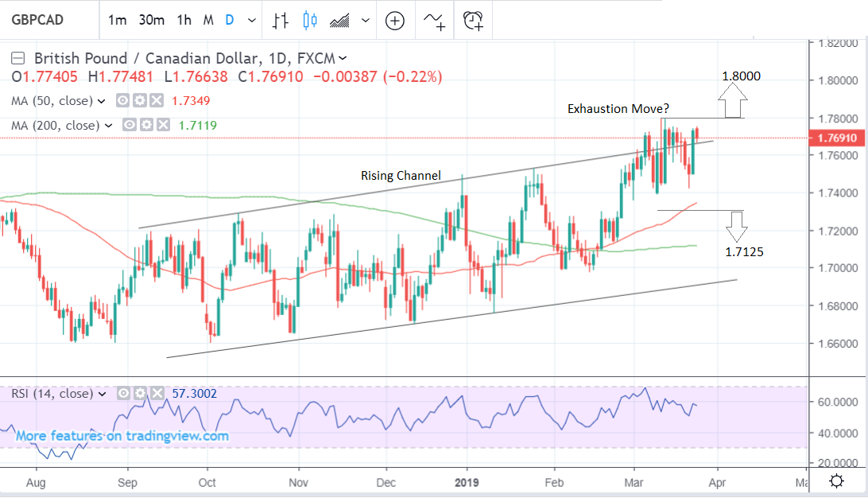Toggle RSI indicator visibility

click(x=123, y=394)
